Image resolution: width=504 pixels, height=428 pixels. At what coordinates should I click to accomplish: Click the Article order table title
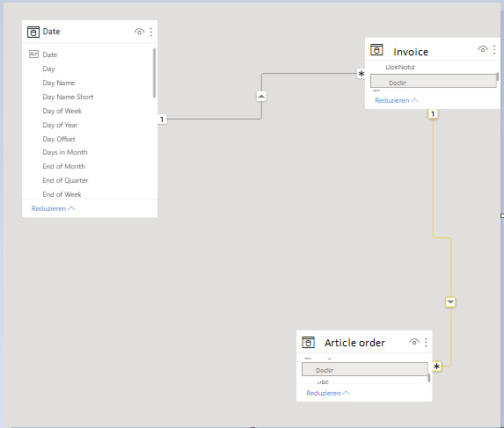pos(354,343)
